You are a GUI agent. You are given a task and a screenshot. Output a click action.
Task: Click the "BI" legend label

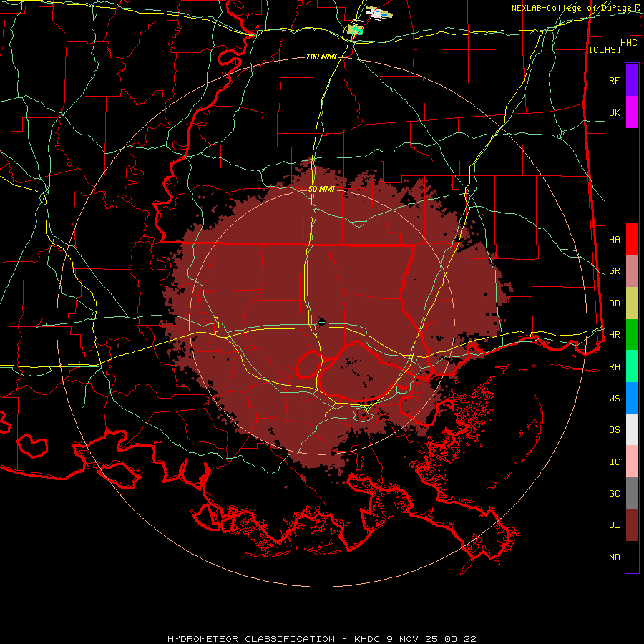pos(614,525)
